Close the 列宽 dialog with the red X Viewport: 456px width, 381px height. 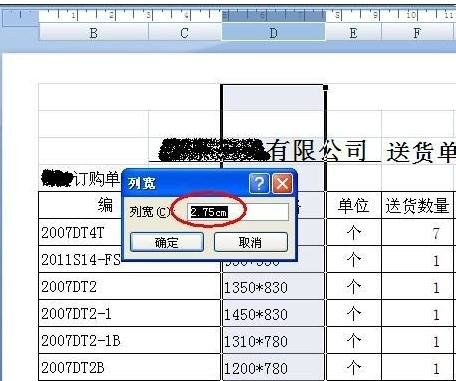282,183
